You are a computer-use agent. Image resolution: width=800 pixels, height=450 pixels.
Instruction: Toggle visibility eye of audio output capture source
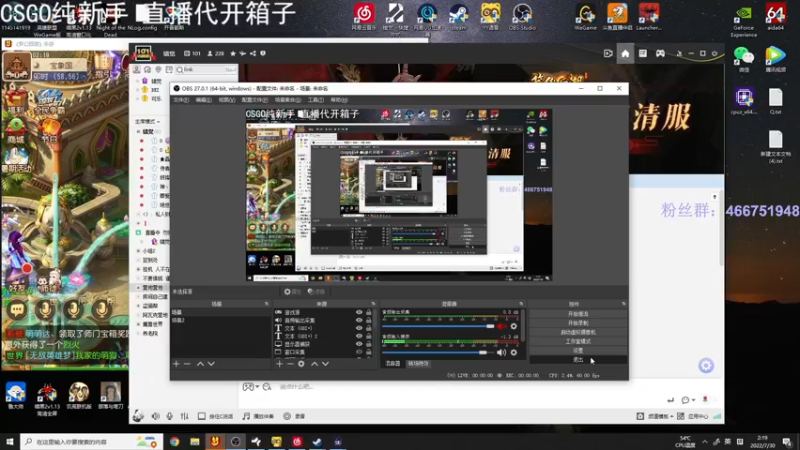[359, 320]
